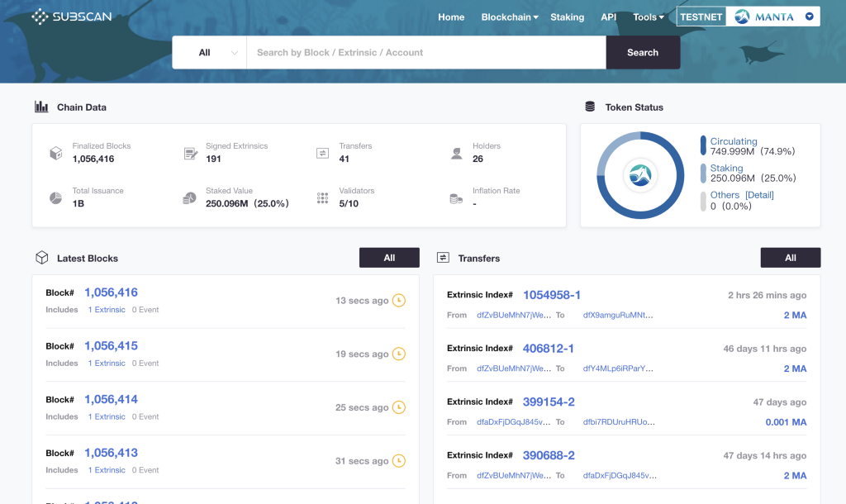Click the Finalized Blocks cube icon
Viewport: 846px width, 504px height.
(56, 153)
